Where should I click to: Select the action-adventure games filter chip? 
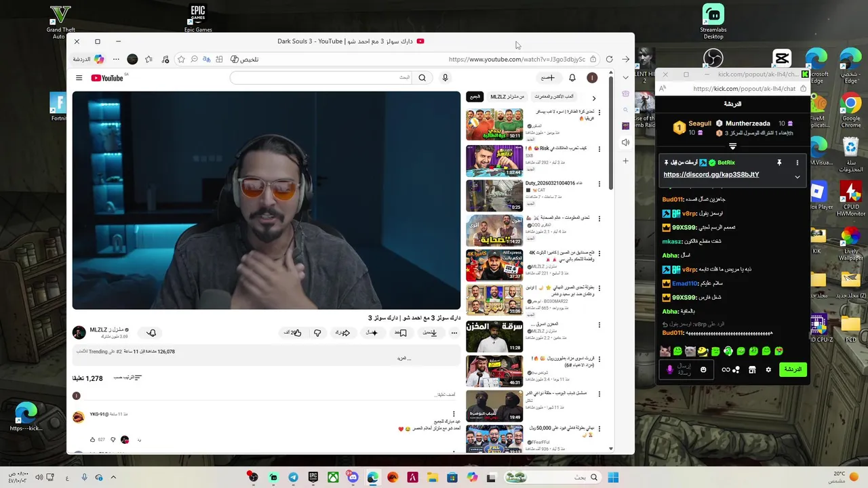click(553, 97)
